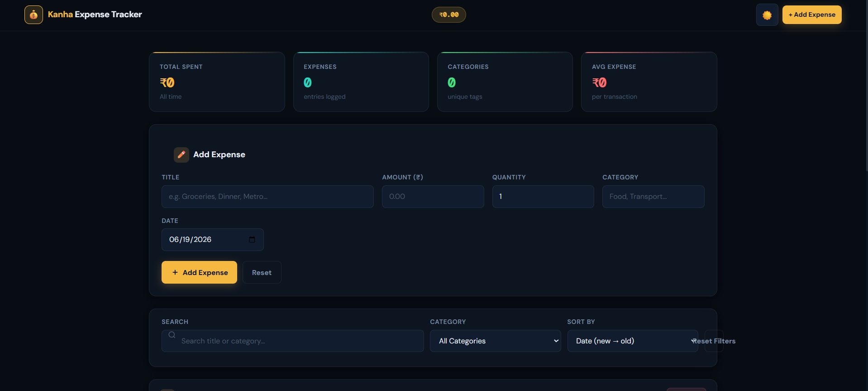Image resolution: width=868 pixels, height=391 pixels.
Task: Click Reset Filters
Action: (714, 341)
